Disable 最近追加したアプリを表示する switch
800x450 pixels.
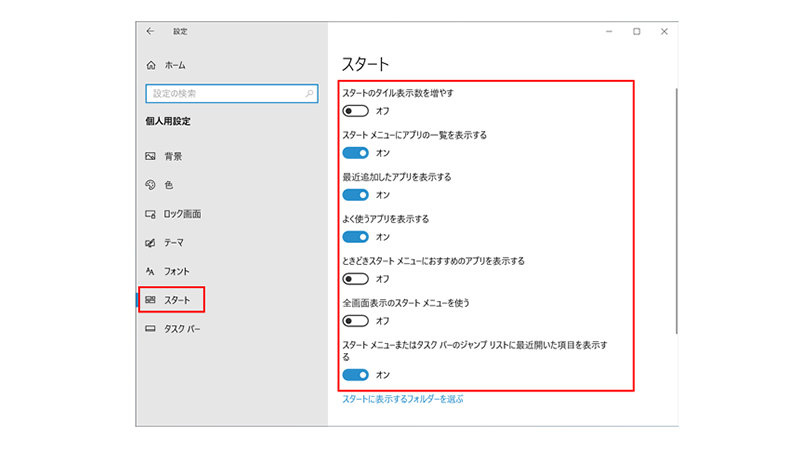(x=356, y=195)
